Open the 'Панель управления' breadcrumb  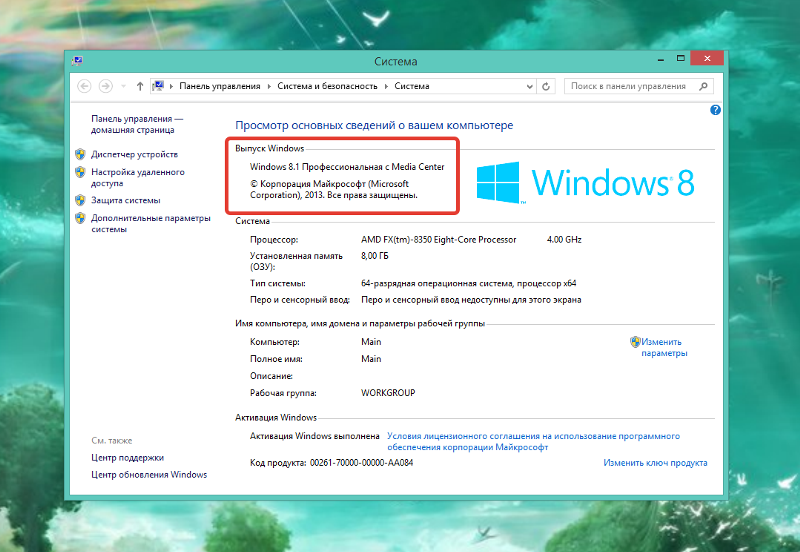point(220,86)
